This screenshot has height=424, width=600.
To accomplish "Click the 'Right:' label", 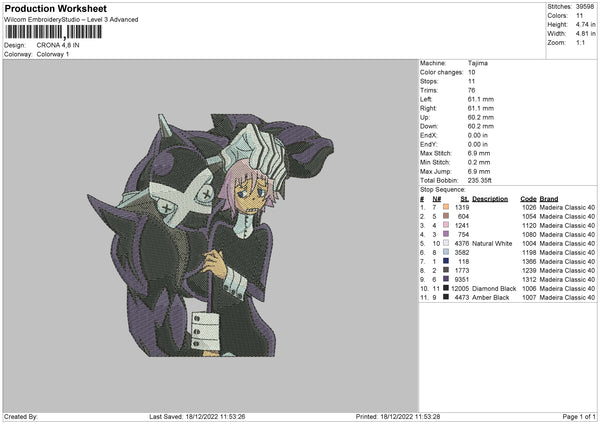I will [x=428, y=108].
